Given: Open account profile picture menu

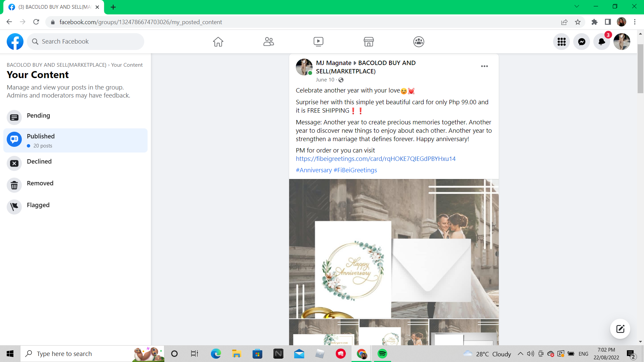Looking at the screenshot, I should coord(622,42).
